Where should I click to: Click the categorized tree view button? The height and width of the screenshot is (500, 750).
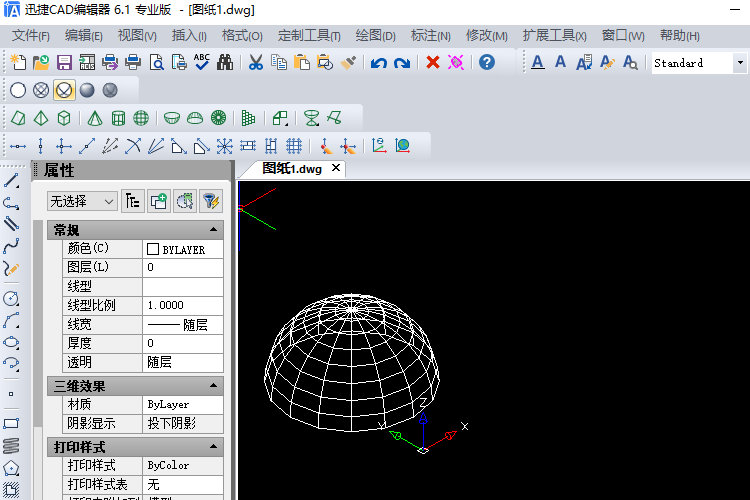[133, 201]
